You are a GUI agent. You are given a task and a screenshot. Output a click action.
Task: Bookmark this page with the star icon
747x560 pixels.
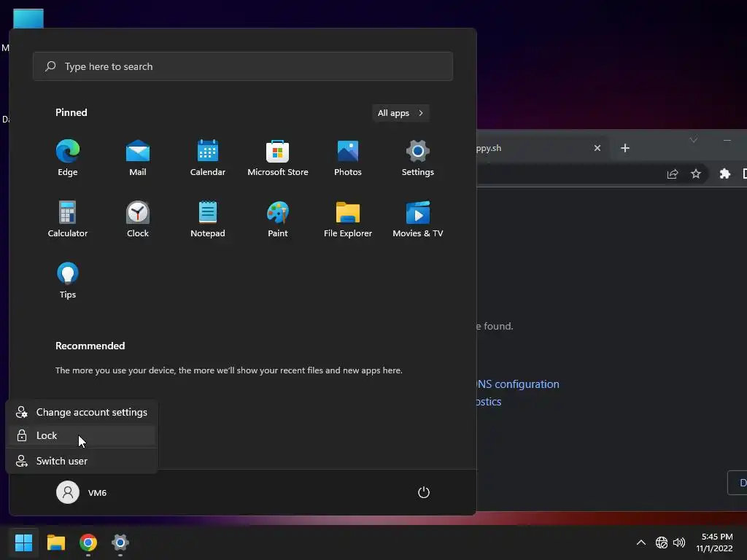point(696,174)
